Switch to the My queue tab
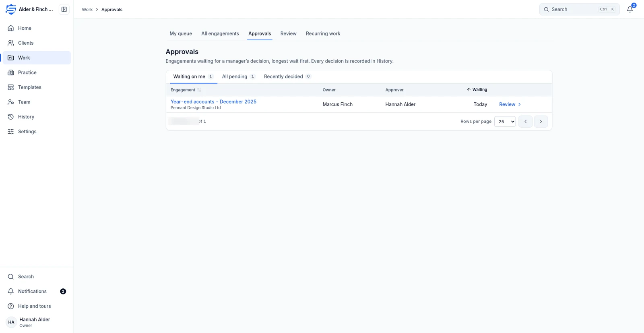The image size is (644, 333). [181, 33]
